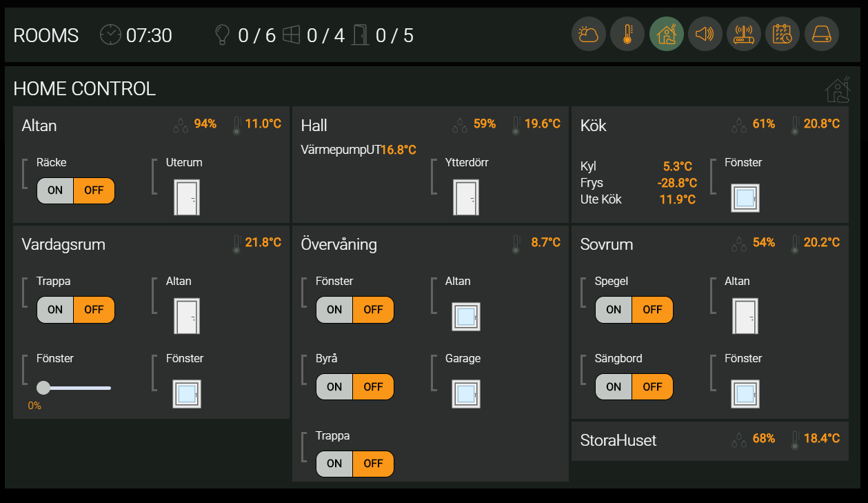Click the Ytterdörr door icon in Hall
Image resolution: width=868 pixels, height=503 pixels.
465,197
